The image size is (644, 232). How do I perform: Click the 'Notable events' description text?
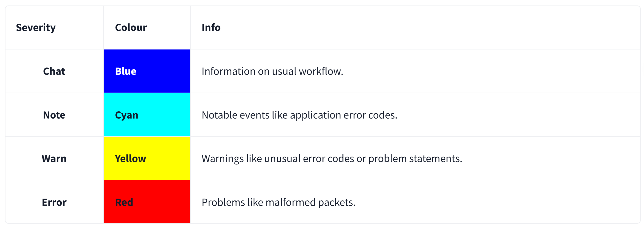[x=299, y=115]
